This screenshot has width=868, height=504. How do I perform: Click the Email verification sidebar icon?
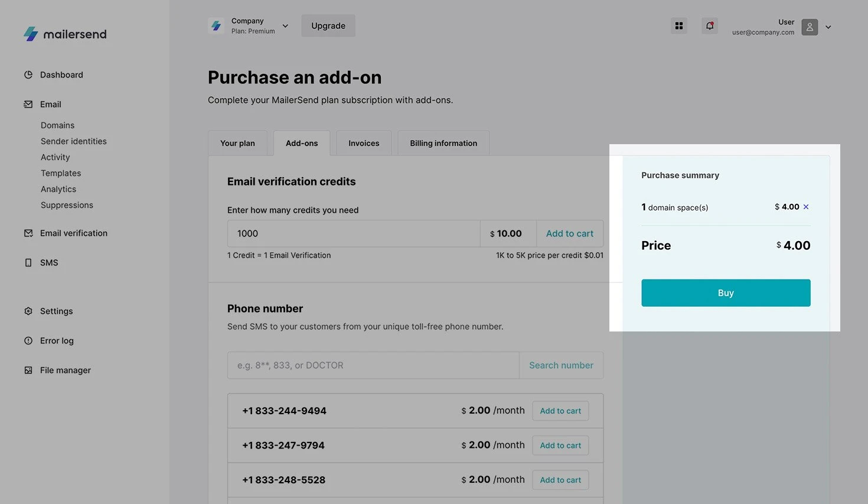28,233
